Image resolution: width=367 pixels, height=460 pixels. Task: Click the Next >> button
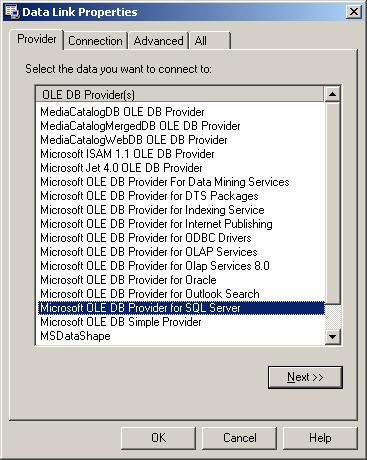305,377
